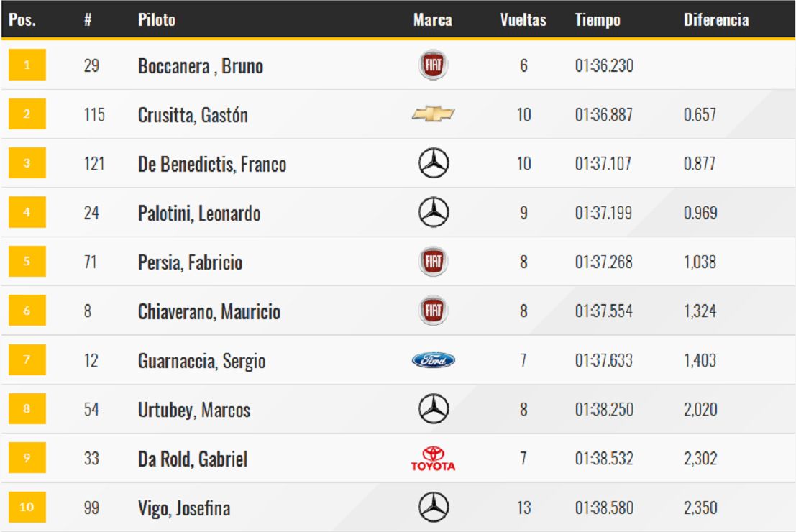Click the Mercedes logo in Palotini's row
The width and height of the screenshot is (796, 532).
tap(434, 212)
